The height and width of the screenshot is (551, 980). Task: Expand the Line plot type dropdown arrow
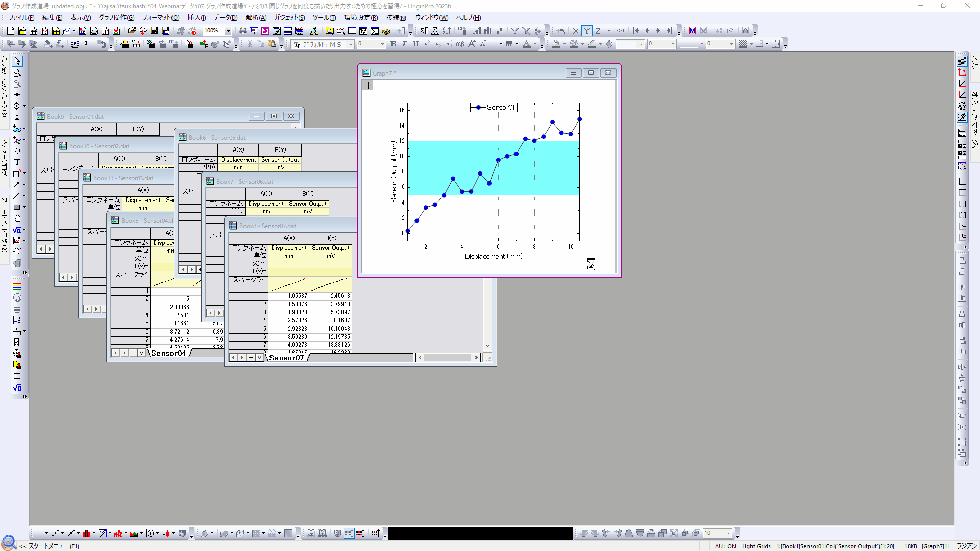[x=46, y=533]
